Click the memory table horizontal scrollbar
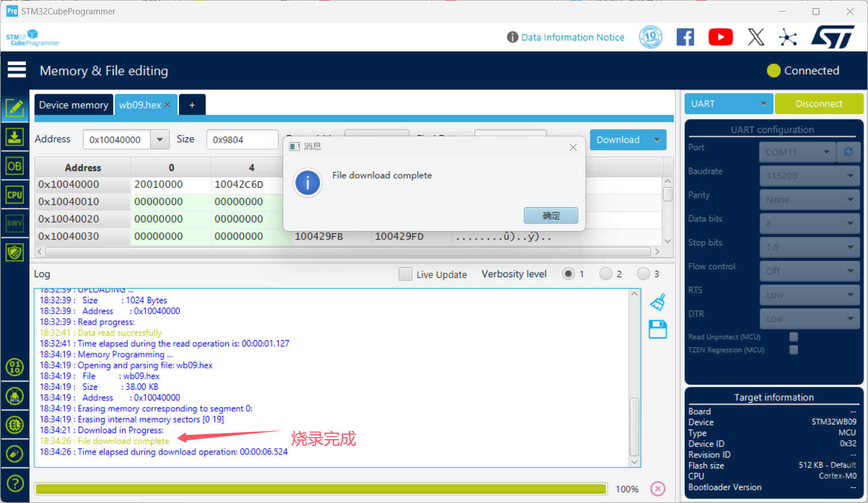Viewport: 868px width, 503px height. (x=348, y=252)
